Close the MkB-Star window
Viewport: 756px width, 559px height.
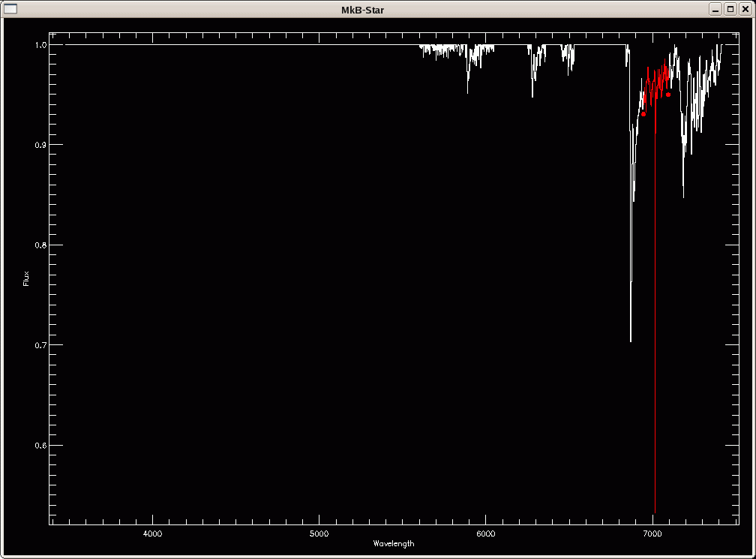[x=744, y=9]
